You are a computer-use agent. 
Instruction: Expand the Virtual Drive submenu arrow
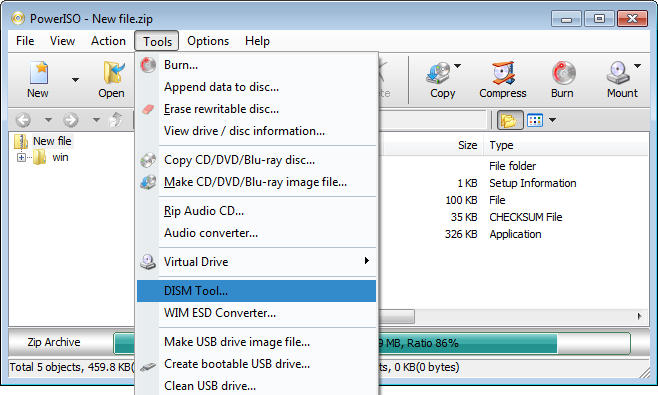pyautogui.click(x=367, y=261)
